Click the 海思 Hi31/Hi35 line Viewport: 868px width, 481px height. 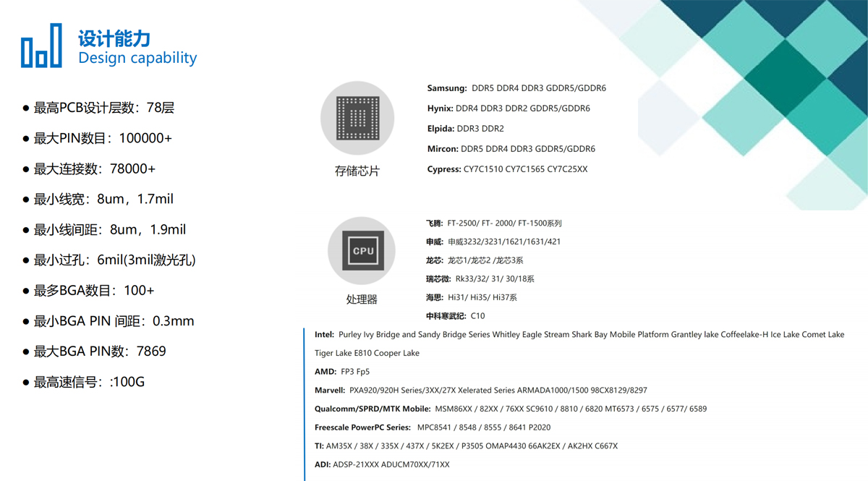(x=472, y=297)
